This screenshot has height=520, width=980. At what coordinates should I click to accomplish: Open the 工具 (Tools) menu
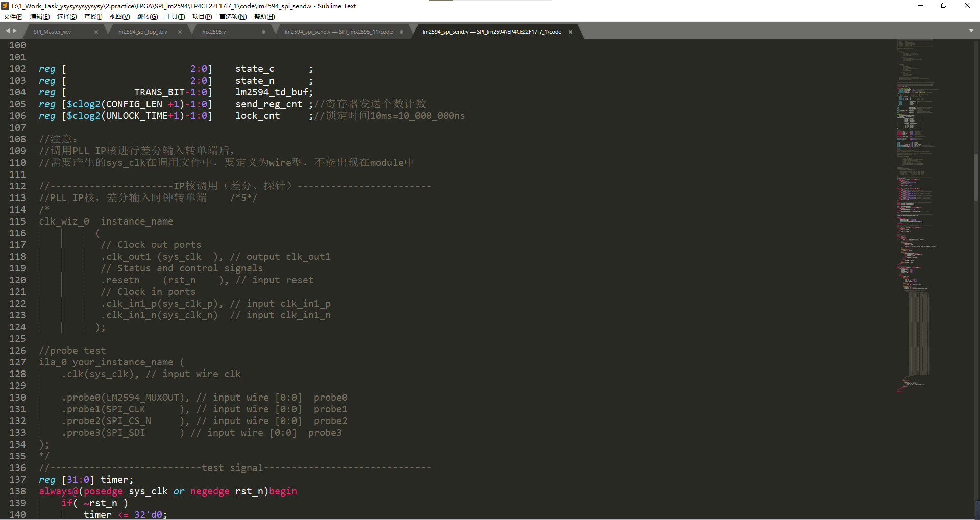coord(175,16)
